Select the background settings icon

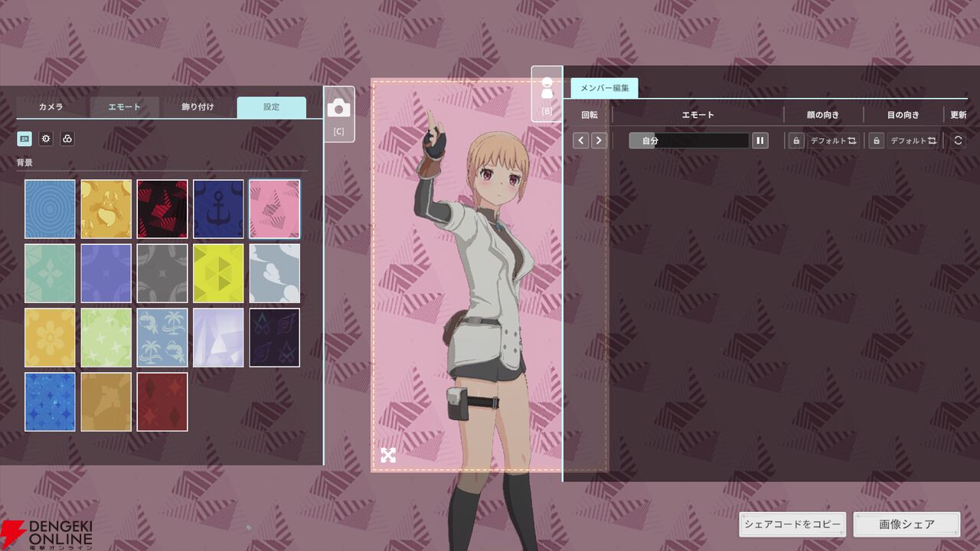coord(24,139)
